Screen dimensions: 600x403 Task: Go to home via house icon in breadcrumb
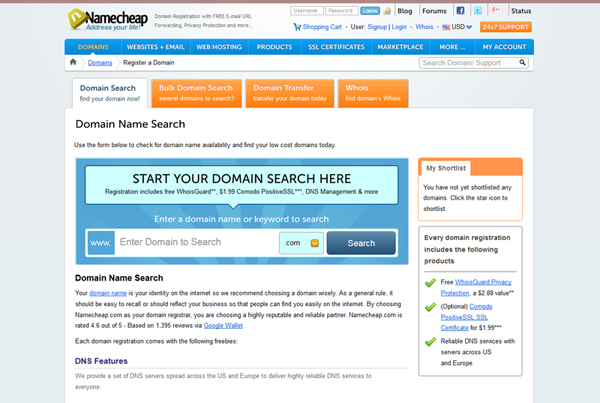pyautogui.click(x=73, y=62)
